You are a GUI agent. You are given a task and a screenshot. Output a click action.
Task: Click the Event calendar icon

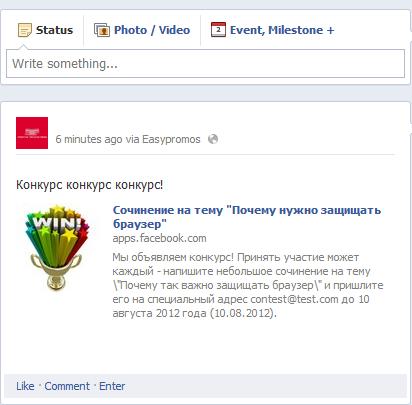(218, 30)
